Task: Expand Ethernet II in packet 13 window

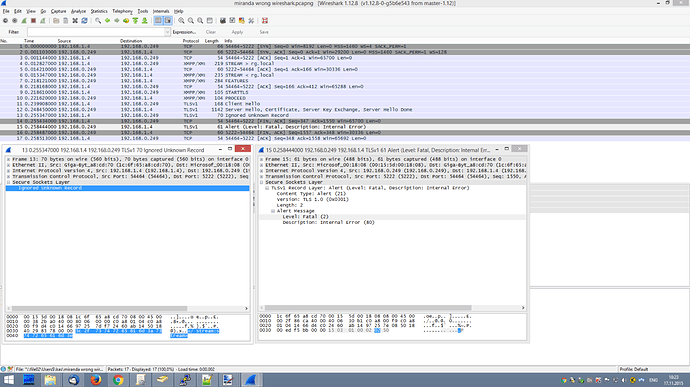Action: (8, 165)
